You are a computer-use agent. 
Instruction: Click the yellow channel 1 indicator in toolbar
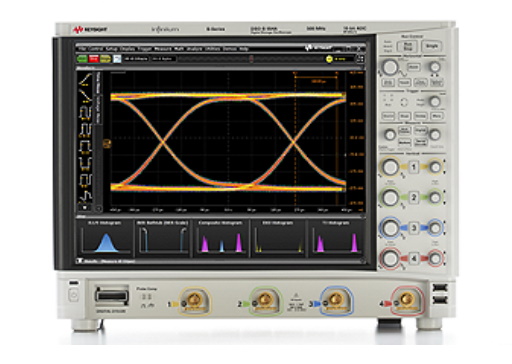click(x=329, y=59)
